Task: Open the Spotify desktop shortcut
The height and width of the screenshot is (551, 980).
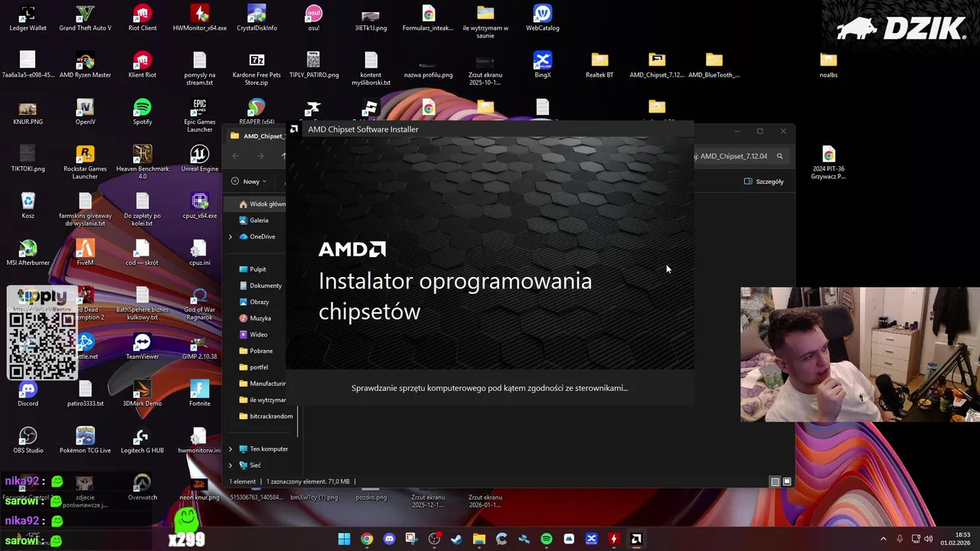Action: point(142,112)
